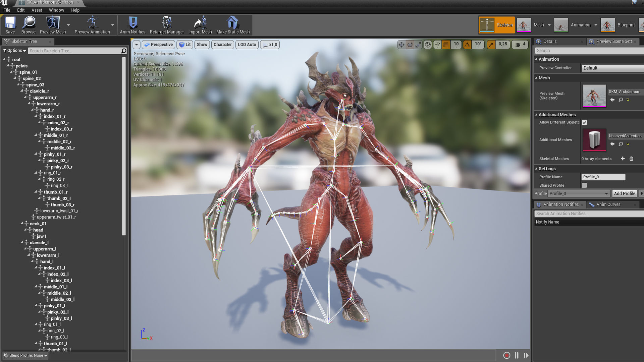
Task: Use selected asset for Preview Mesh arrow
Action: [x=612, y=100]
